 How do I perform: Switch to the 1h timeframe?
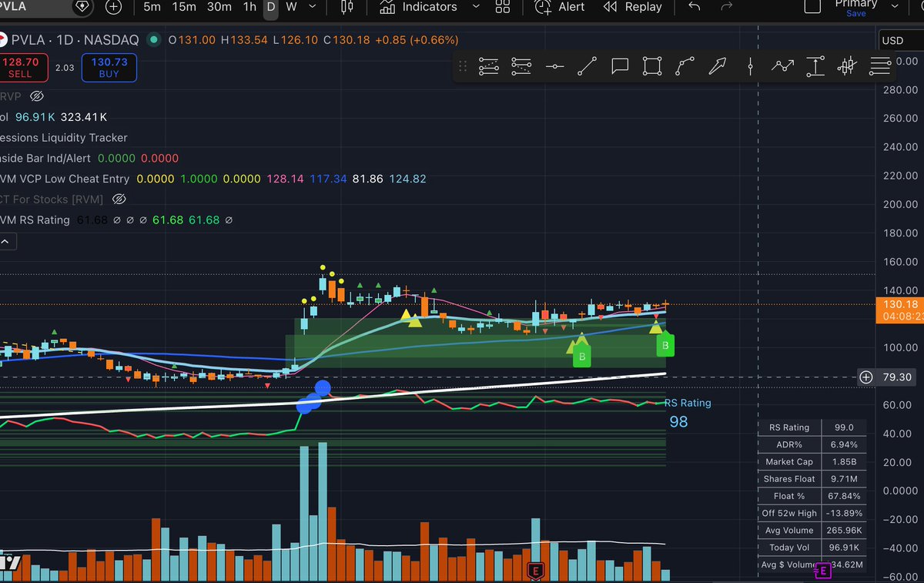point(249,7)
